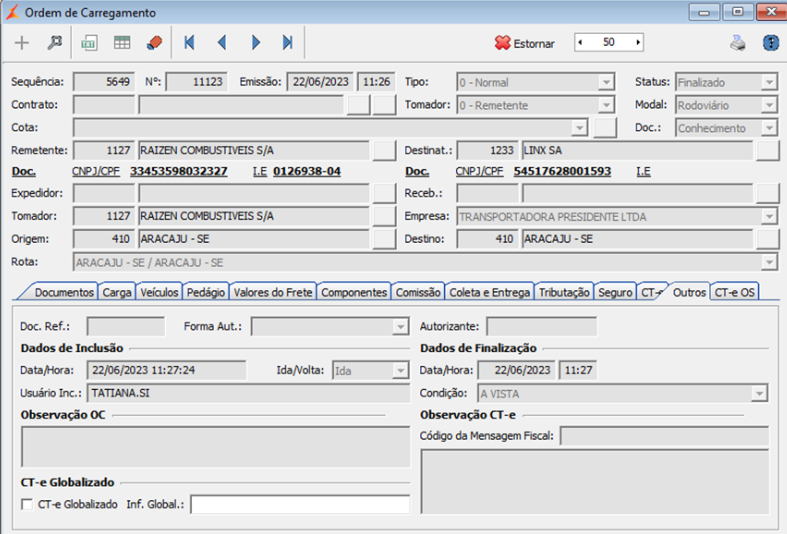787x534 pixels.
Task: Open the Tributação tab
Action: pyautogui.click(x=564, y=292)
